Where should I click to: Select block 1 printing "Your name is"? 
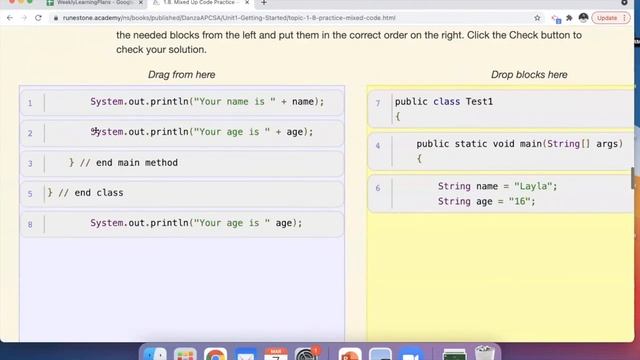coord(182,102)
